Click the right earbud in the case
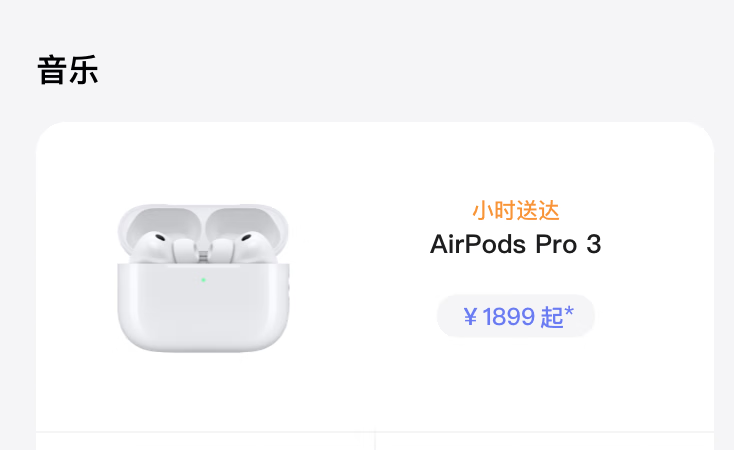Image resolution: width=750 pixels, height=450 pixels. coord(246,246)
